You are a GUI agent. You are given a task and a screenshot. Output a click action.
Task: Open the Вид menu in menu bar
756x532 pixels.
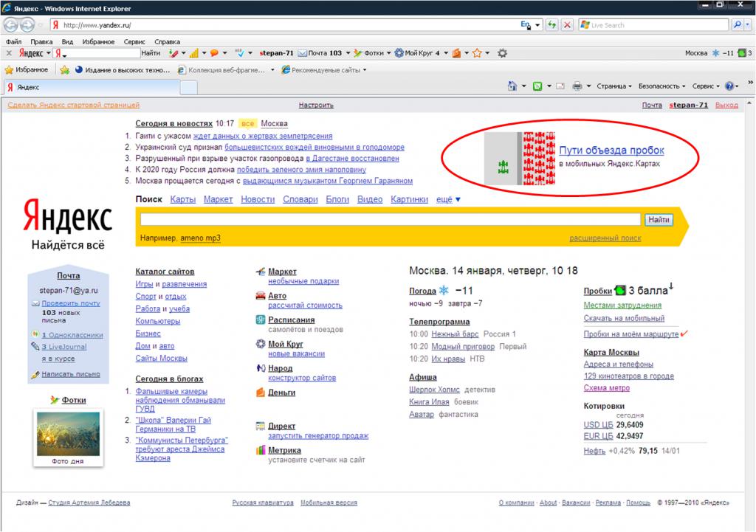pyautogui.click(x=67, y=42)
